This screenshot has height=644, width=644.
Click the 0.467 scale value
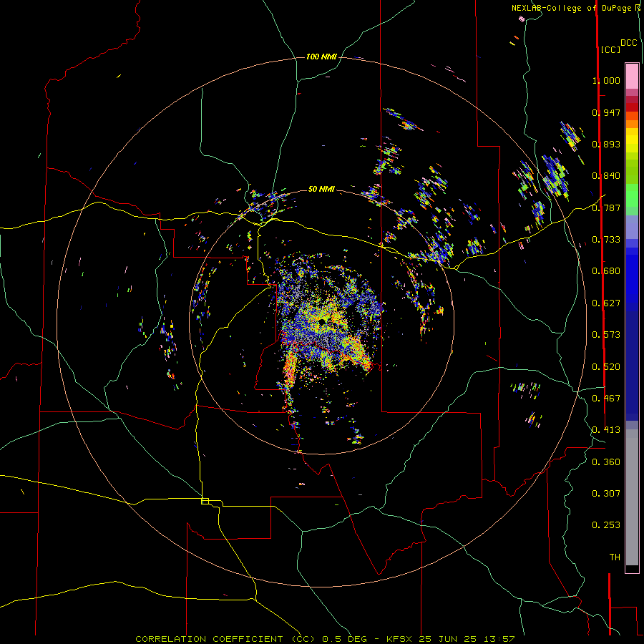606,399
